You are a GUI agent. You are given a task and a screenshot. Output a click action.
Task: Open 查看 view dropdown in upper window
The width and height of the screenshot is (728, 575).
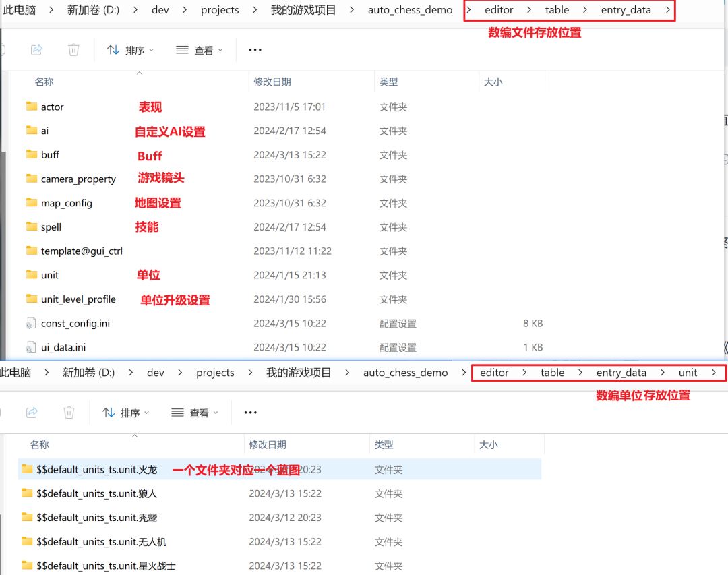point(199,50)
